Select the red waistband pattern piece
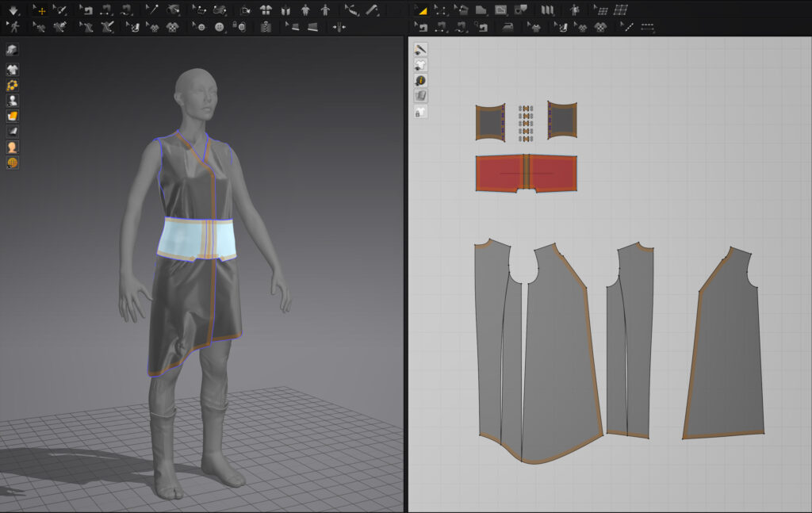The width and height of the screenshot is (812, 513). [x=500, y=173]
